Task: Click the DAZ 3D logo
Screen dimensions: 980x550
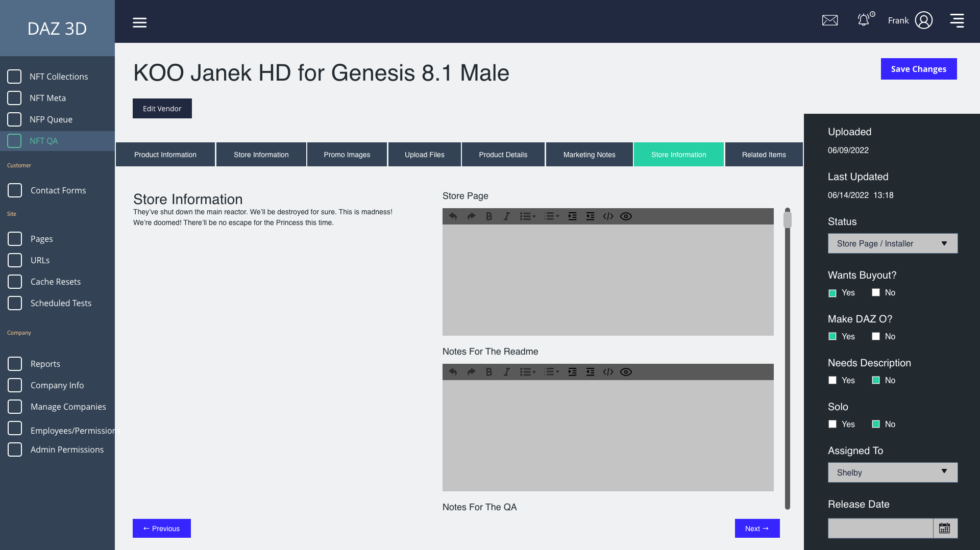Action: [57, 28]
